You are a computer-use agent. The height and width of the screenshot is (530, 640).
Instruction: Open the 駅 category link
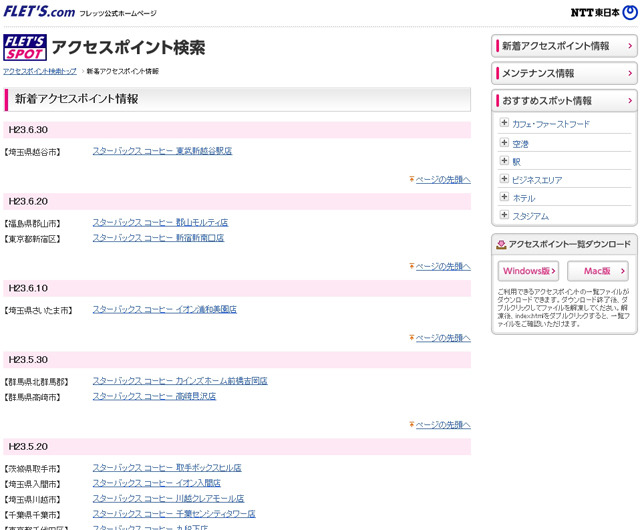[x=516, y=162]
